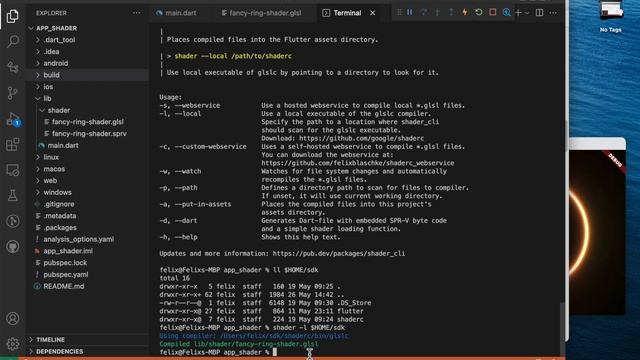The width and height of the screenshot is (640, 360).
Task: Open Accounts icon in activity bar
Action: [x=13, y=318]
